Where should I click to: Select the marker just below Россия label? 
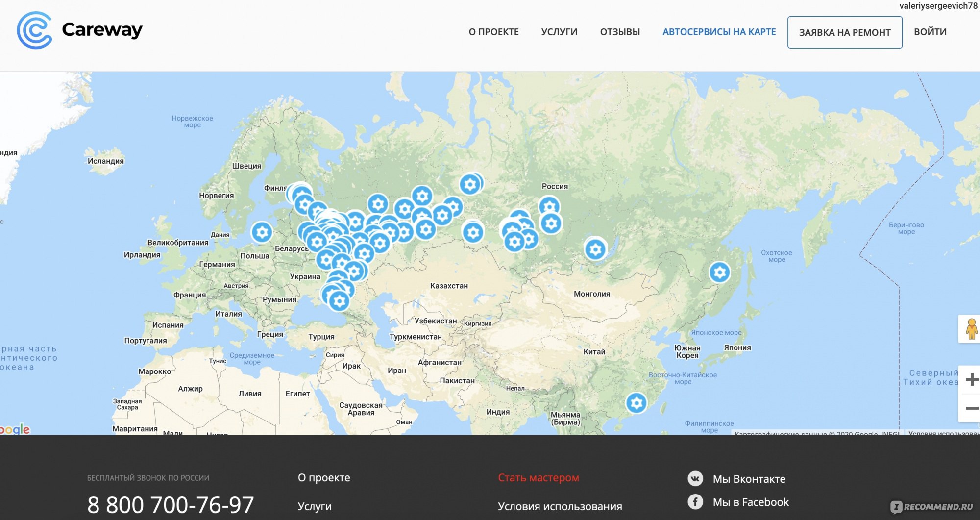point(549,207)
